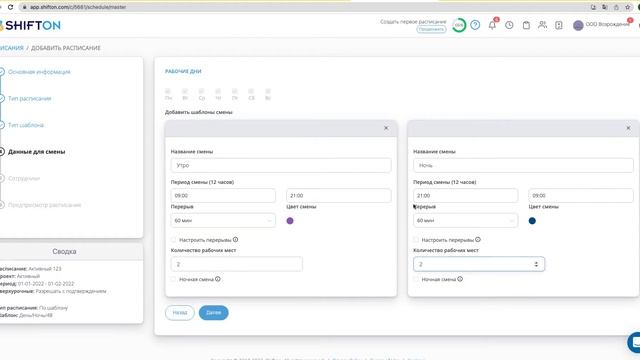640x360 pixels.
Task: Open the notifications bell
Action: [x=492, y=25]
